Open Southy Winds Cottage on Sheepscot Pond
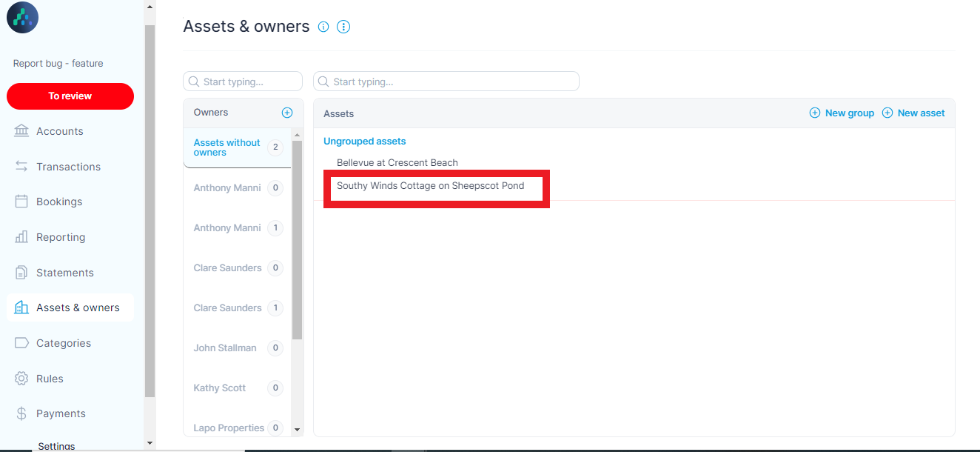This screenshot has width=980, height=452. [431, 186]
